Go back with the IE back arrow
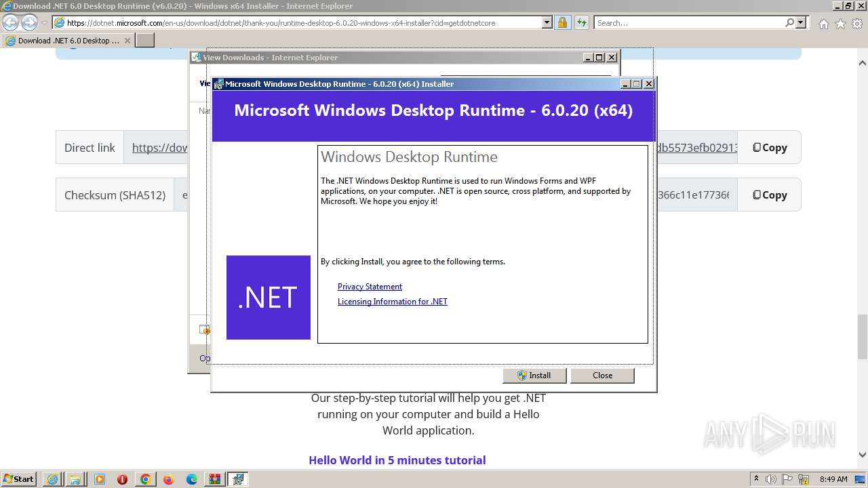Image resolution: width=868 pixels, height=488 pixels. click(10, 22)
